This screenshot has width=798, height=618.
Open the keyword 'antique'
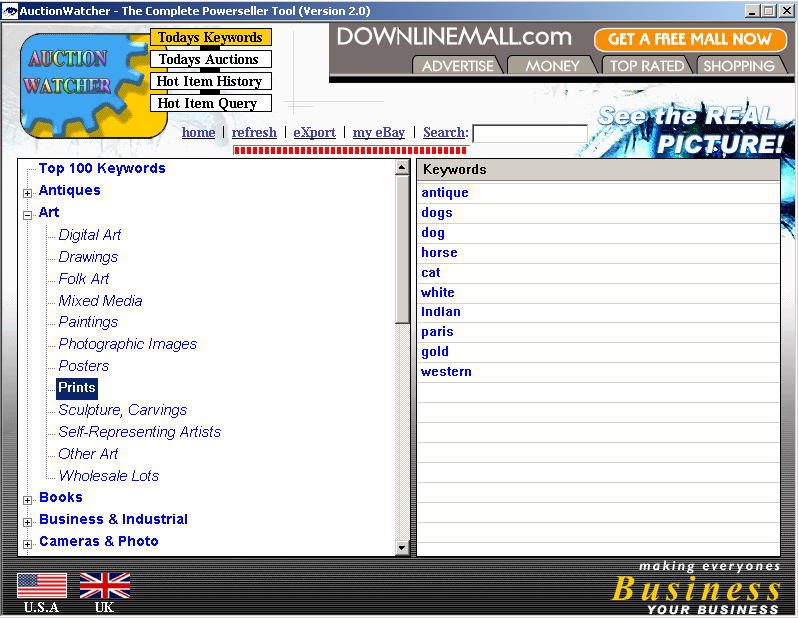point(445,193)
